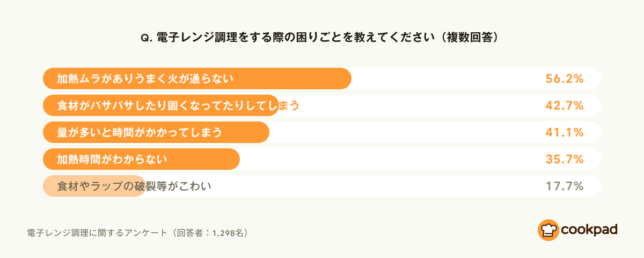Click the orange bar for 加熱ムラがありうまく火が通らない
Screen dimensions: 644x258
(x=197, y=78)
